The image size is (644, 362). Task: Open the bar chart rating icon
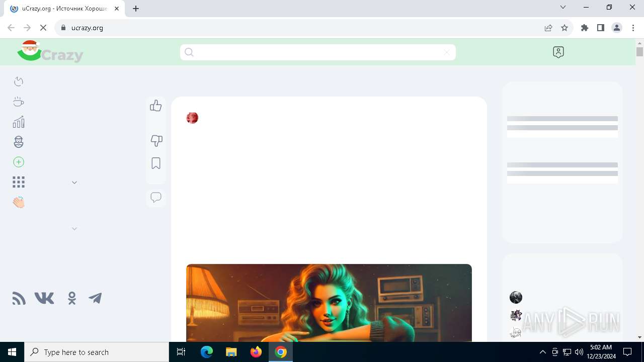[19, 122]
